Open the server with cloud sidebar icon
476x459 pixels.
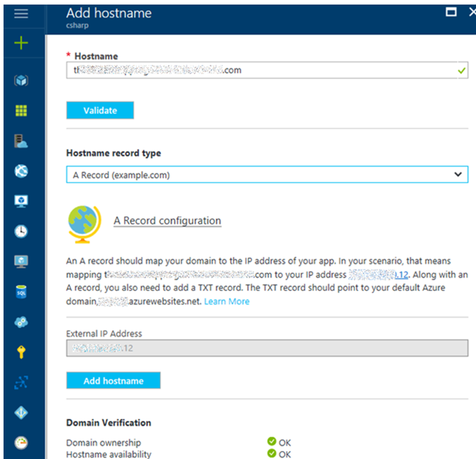[x=21, y=141]
